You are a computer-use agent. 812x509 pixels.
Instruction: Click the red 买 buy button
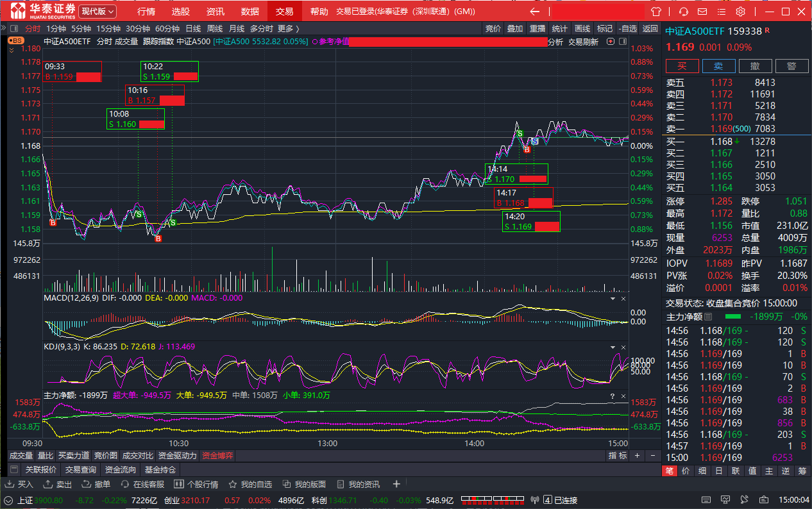[682, 66]
